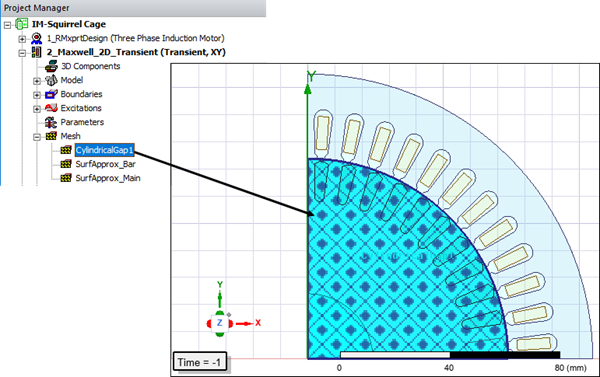Select the Excitations label

pyautogui.click(x=81, y=108)
